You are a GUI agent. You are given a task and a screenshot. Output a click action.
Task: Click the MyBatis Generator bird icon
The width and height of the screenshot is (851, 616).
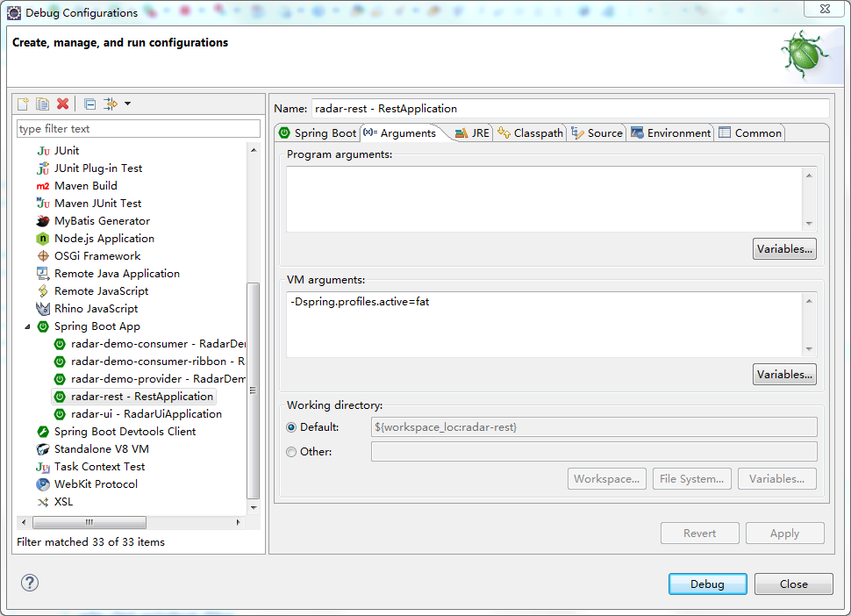43,221
